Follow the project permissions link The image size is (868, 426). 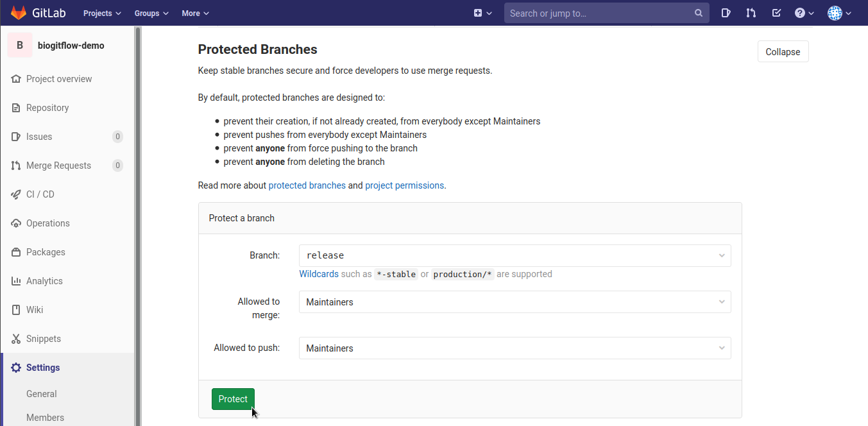(x=404, y=185)
